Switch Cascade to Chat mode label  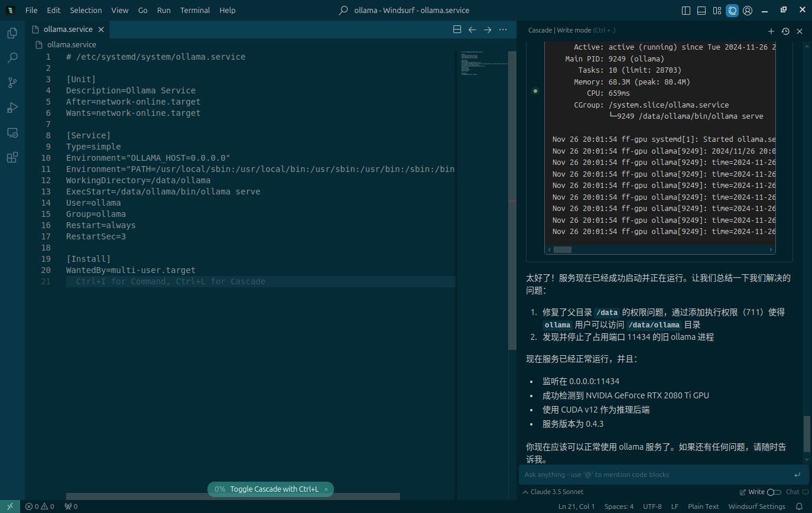tap(792, 492)
